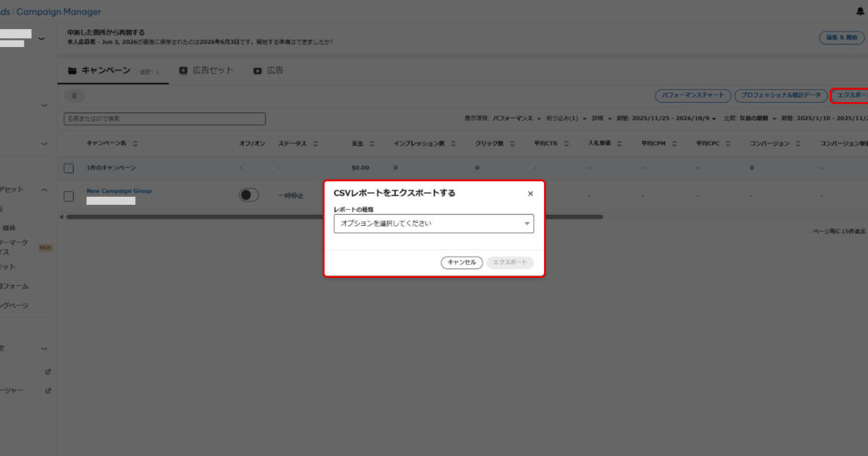Sort by クリック数 column arrows
This screenshot has height=456, width=868.
coord(511,143)
